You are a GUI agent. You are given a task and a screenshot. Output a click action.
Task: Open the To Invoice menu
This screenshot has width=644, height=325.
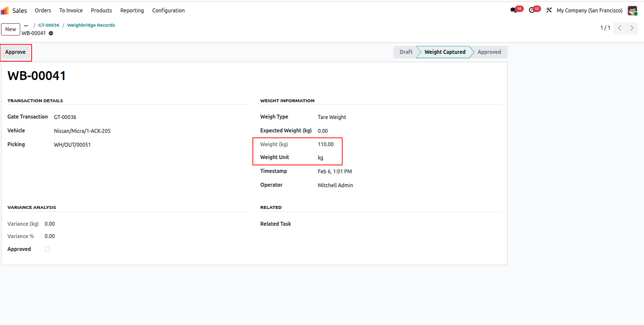pos(71,10)
